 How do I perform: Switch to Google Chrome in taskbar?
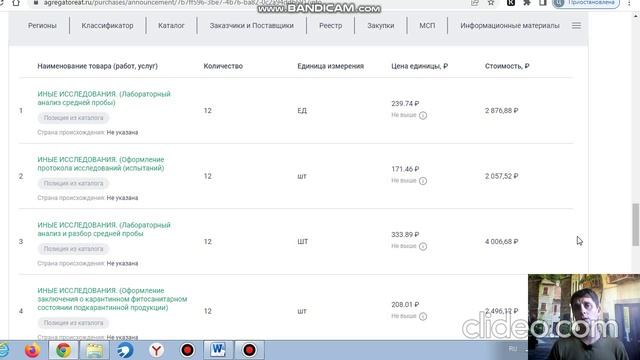click(63, 350)
